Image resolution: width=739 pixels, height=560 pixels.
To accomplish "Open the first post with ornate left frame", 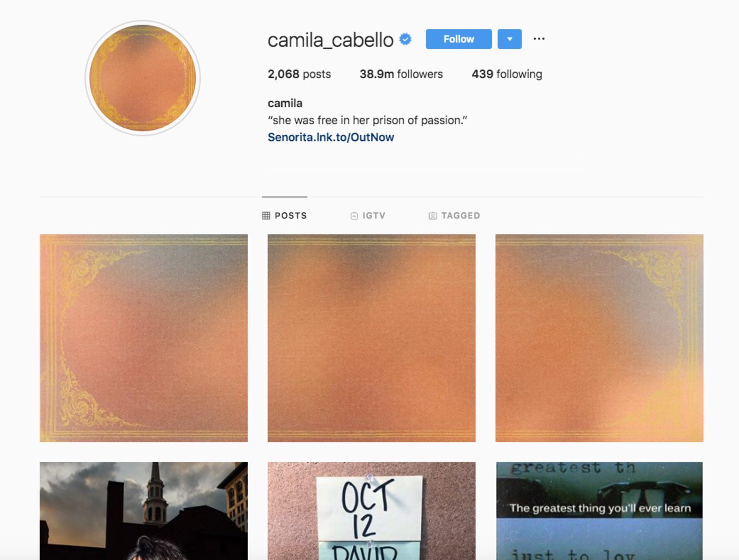I will click(x=144, y=338).
